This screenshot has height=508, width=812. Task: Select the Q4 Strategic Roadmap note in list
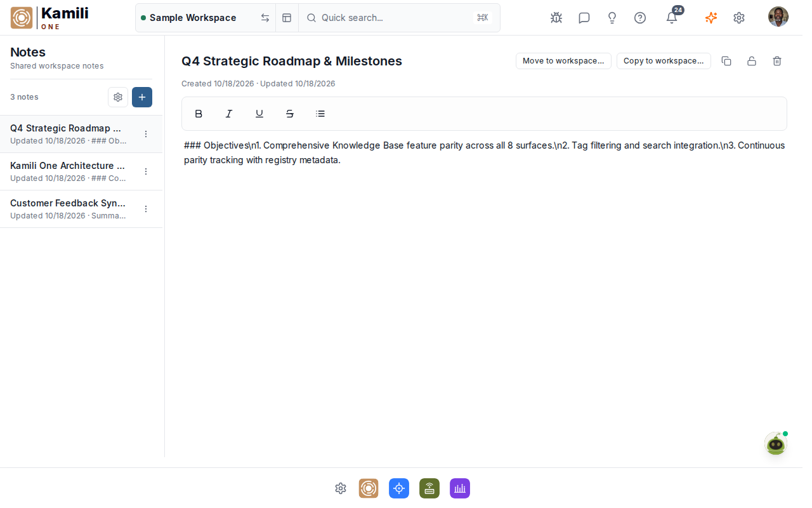pos(81,134)
